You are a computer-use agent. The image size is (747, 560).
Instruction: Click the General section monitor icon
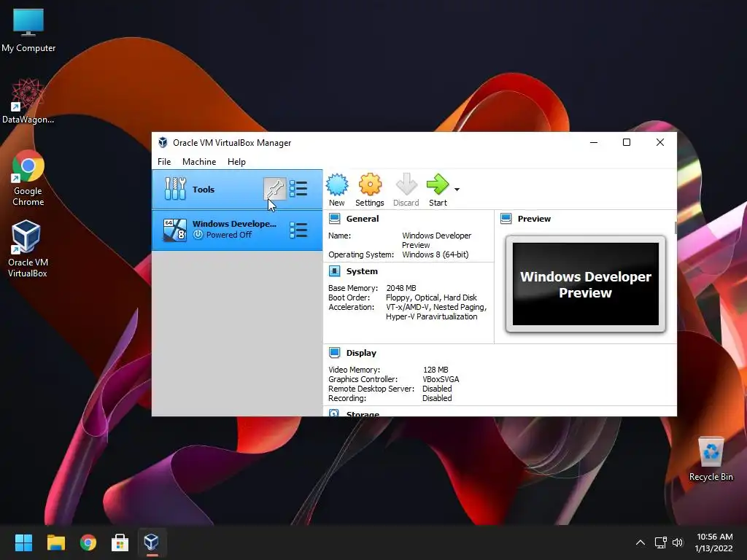point(334,219)
